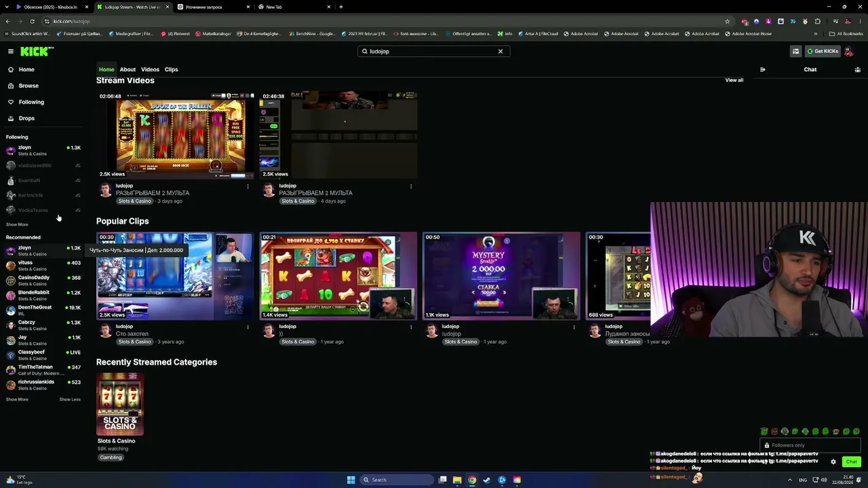This screenshot has width=868, height=488.
Task: Switch to the New Tab browser tab
Action: 295,7
